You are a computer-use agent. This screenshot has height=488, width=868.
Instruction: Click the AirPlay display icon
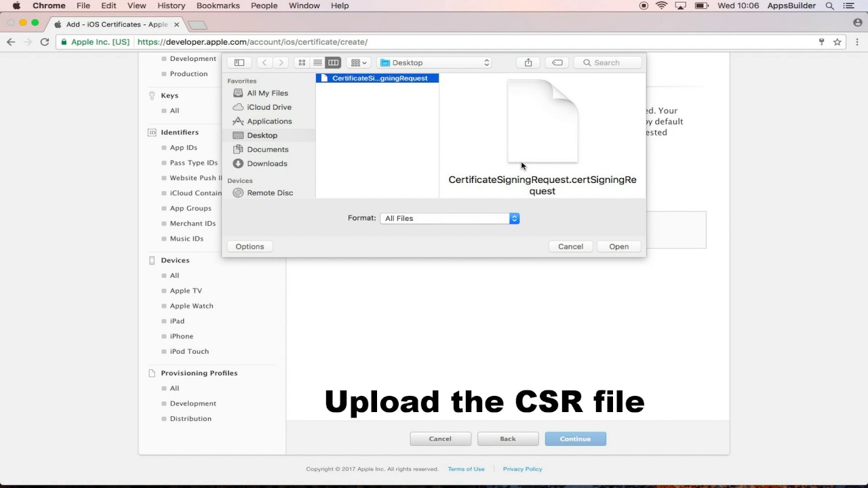[681, 5]
